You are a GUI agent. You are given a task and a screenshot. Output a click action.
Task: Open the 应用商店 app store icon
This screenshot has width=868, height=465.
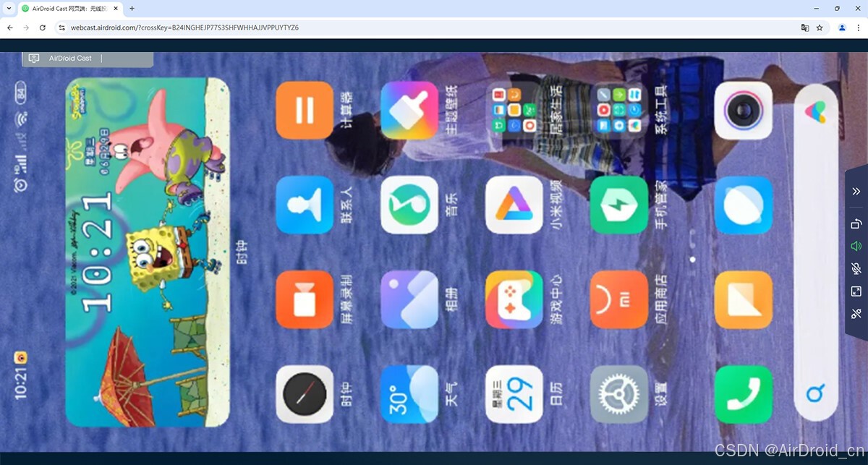coord(619,299)
